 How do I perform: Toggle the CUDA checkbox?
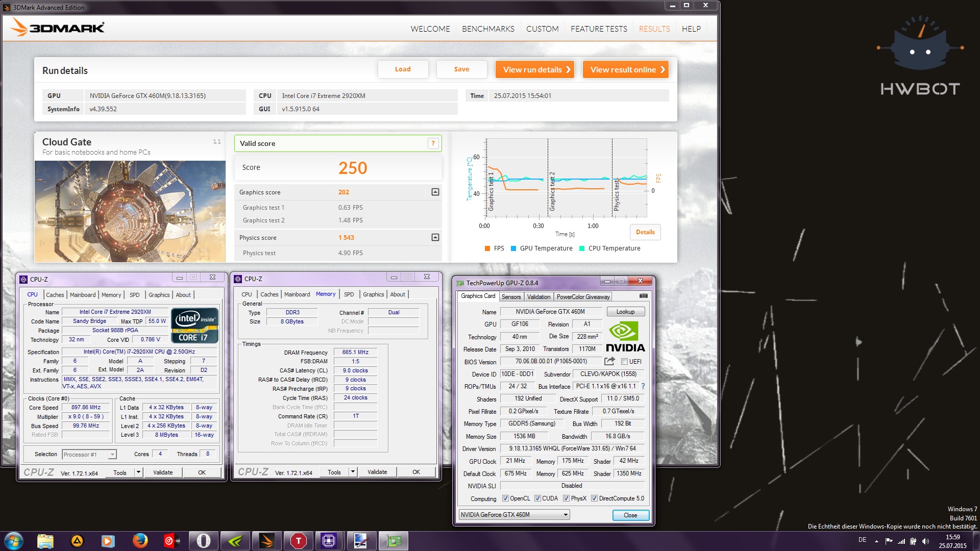pos(537,498)
